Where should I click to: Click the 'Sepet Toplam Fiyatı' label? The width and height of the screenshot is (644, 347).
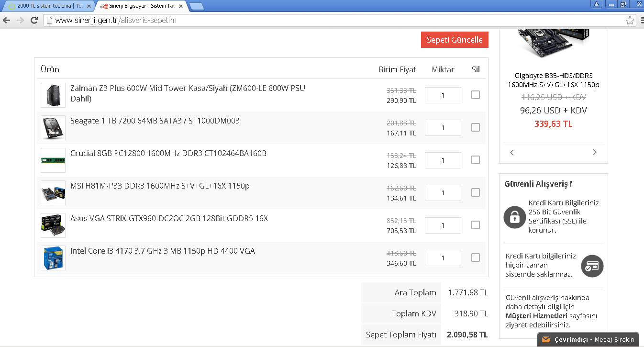pos(401,335)
